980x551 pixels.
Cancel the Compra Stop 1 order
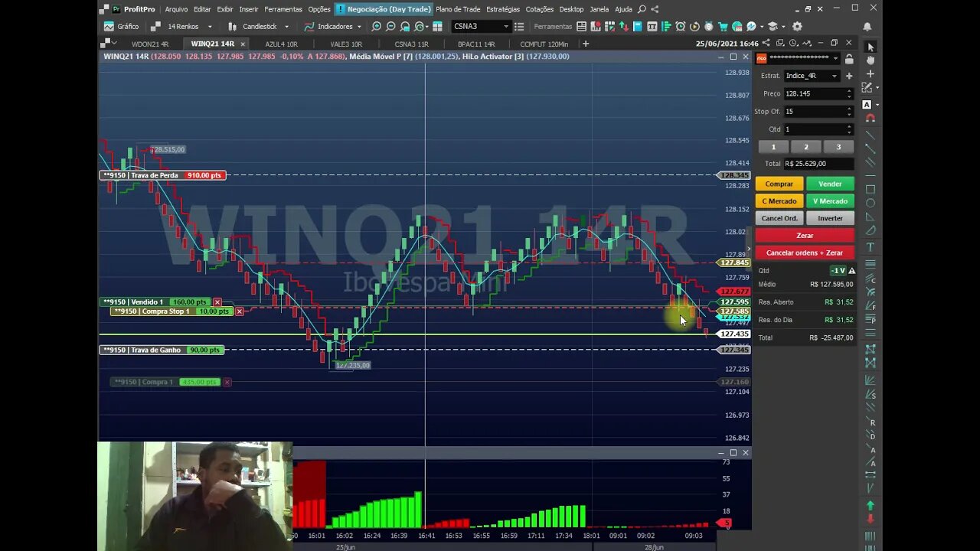(x=240, y=311)
